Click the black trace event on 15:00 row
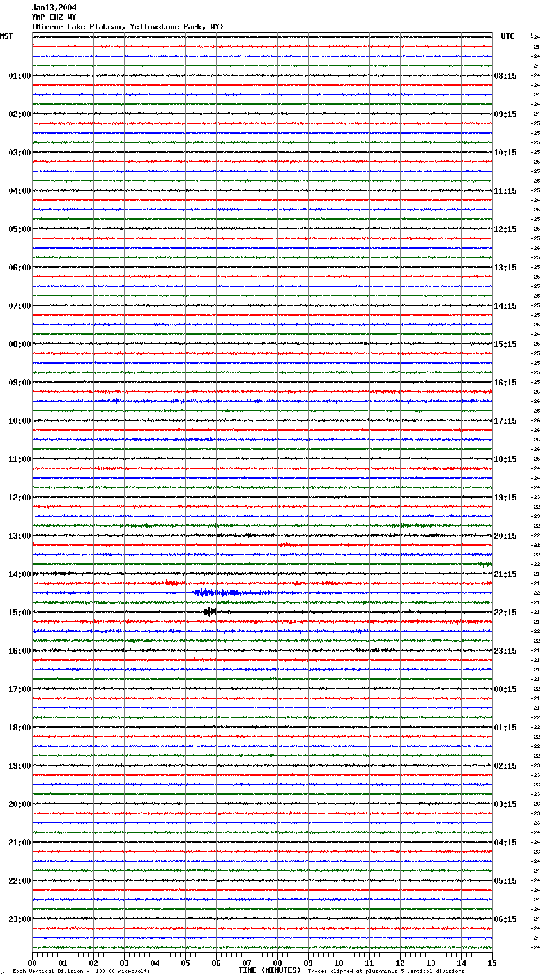 click(210, 612)
